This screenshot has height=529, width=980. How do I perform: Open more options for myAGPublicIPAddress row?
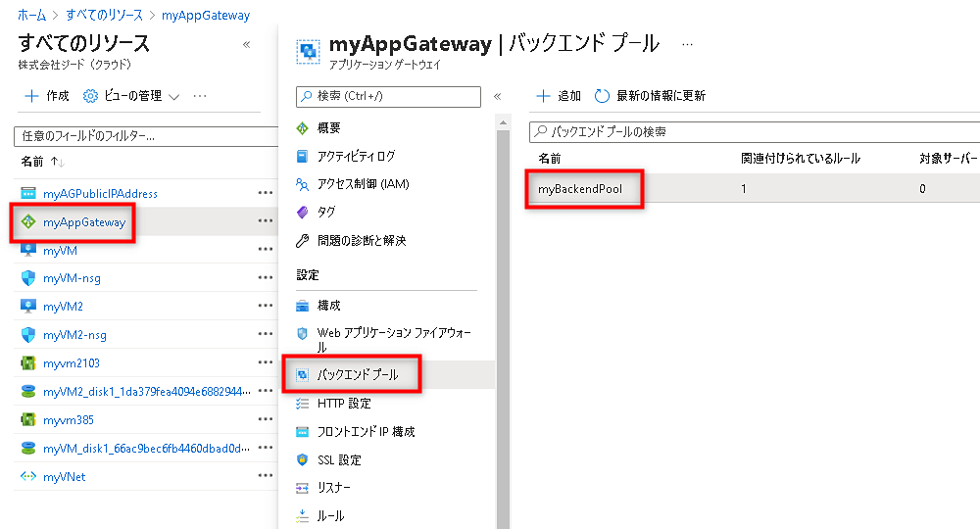click(x=266, y=193)
